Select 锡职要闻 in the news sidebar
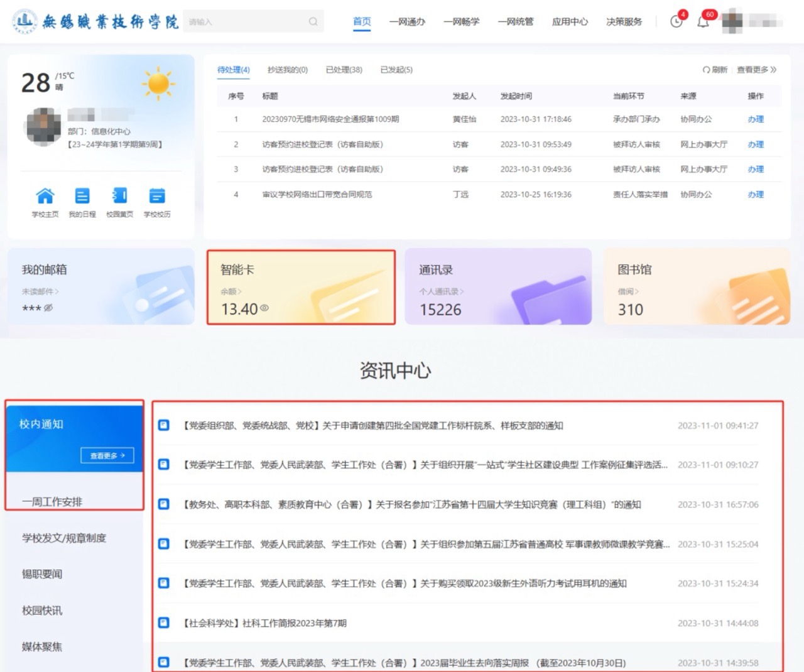This screenshot has width=804, height=672. (x=42, y=574)
